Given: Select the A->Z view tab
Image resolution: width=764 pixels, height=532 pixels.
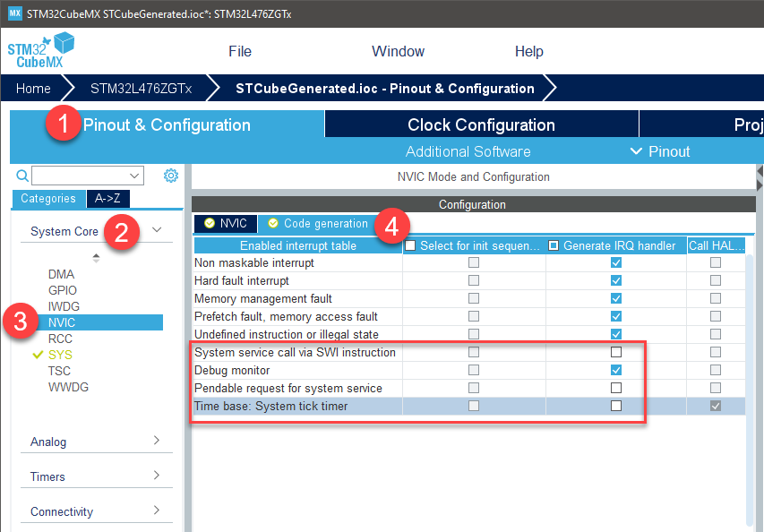Looking at the screenshot, I should tap(107, 198).
